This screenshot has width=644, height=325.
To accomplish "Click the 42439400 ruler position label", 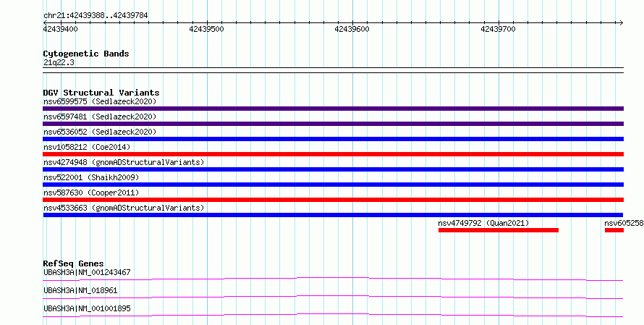I will click(x=60, y=29).
